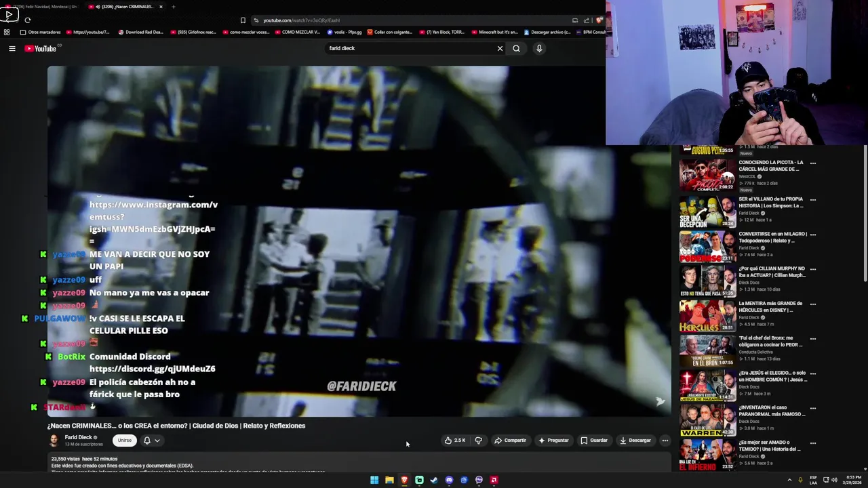
Task: Open the 'COMO MEZCLAR V...' bookmark
Action: click(297, 32)
